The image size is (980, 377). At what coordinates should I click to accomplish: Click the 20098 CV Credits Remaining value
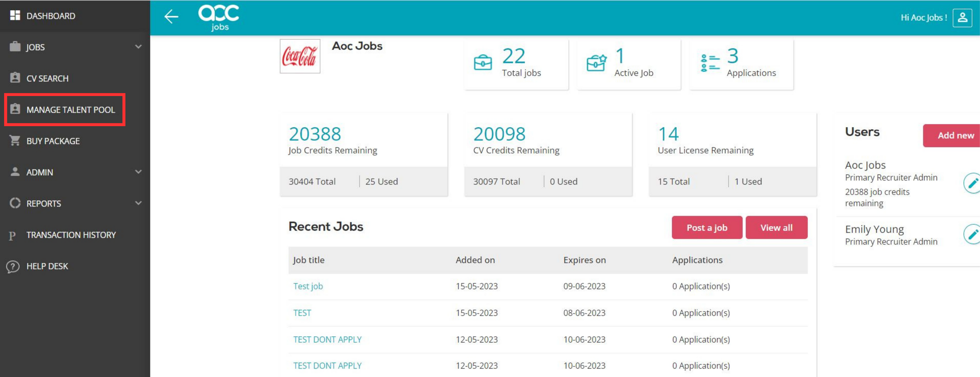499,134
